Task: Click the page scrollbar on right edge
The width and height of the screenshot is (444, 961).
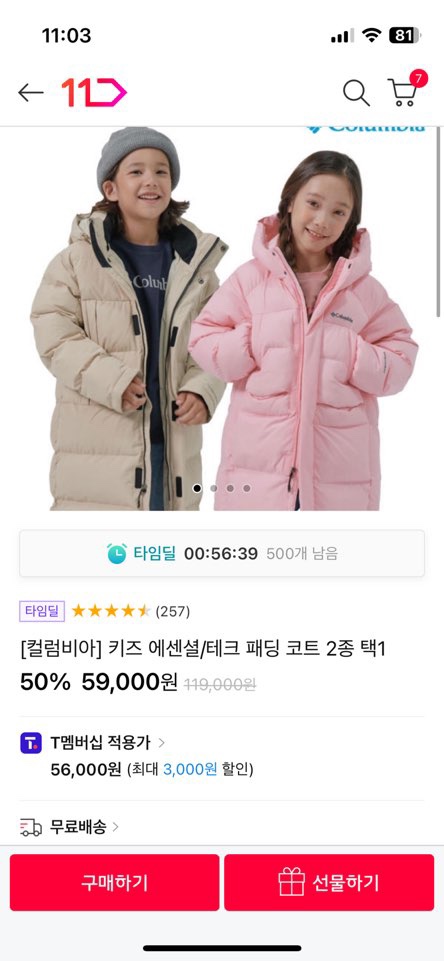Action: point(439,222)
